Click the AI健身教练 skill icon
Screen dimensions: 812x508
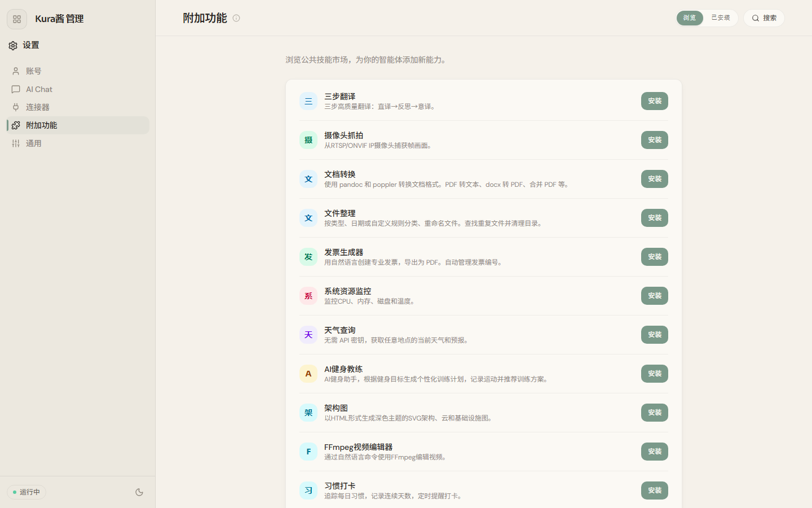308,374
